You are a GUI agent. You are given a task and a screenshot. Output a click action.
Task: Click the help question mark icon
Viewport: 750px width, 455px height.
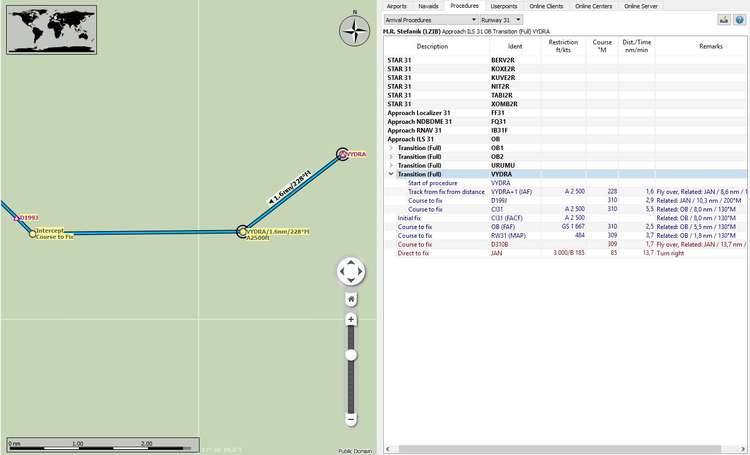tap(740, 19)
